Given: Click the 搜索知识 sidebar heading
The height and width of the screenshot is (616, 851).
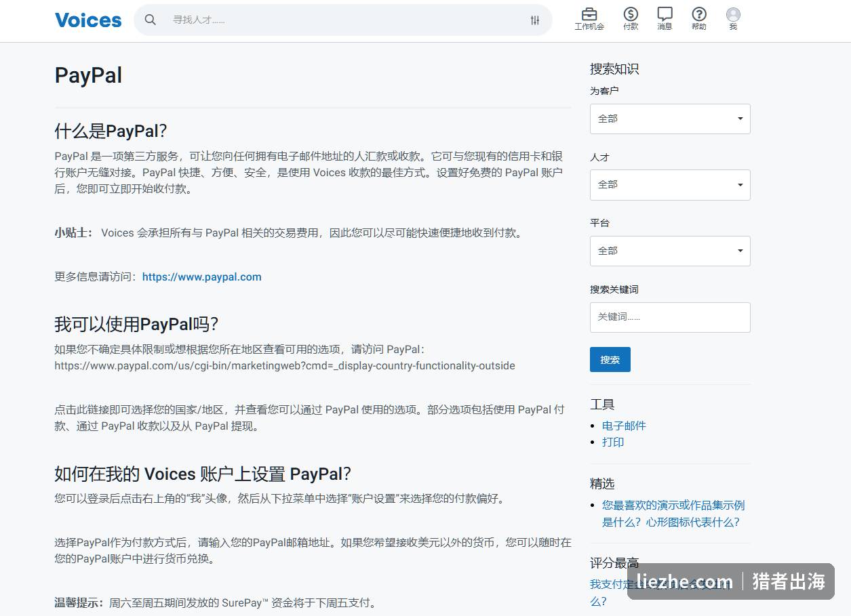Looking at the screenshot, I should click(614, 68).
